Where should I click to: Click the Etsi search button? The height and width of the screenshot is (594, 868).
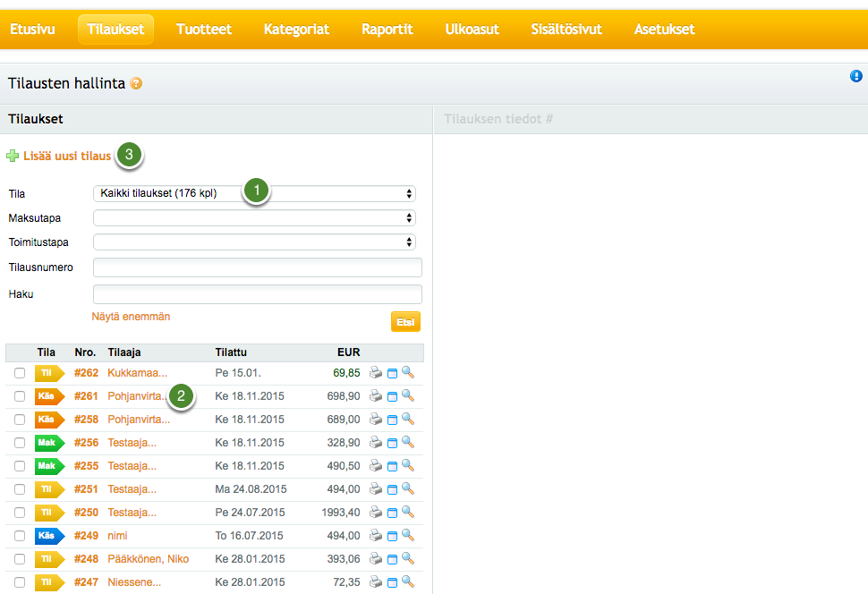[405, 322]
